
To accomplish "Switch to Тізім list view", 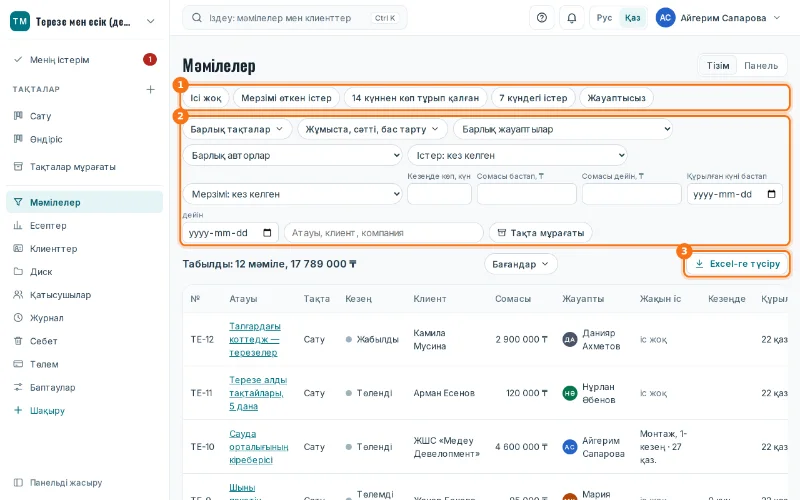I will click(718, 65).
